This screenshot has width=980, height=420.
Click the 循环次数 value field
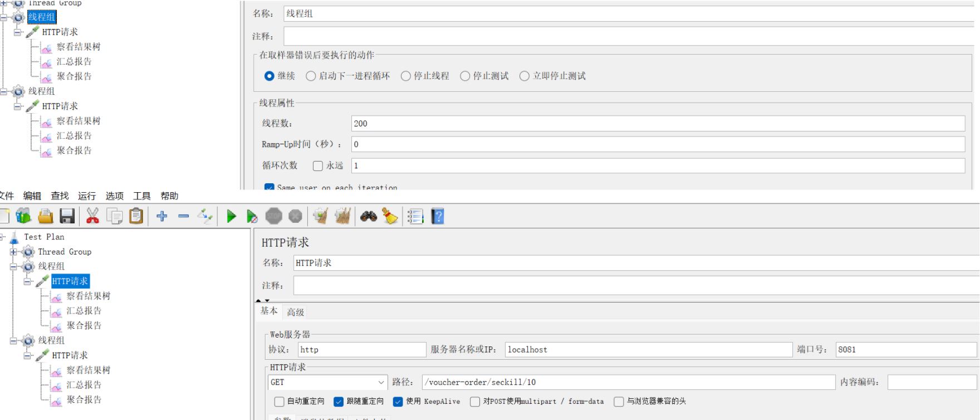pyautogui.click(x=658, y=165)
